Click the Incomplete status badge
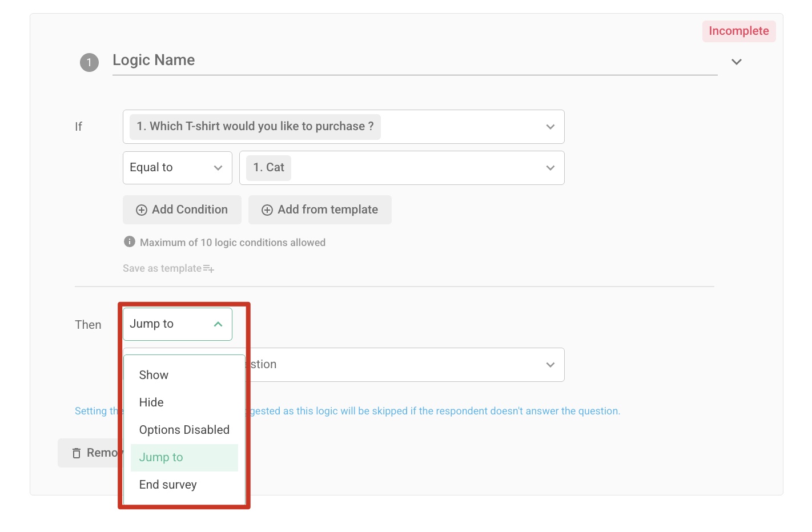The width and height of the screenshot is (812, 532). tap(738, 31)
